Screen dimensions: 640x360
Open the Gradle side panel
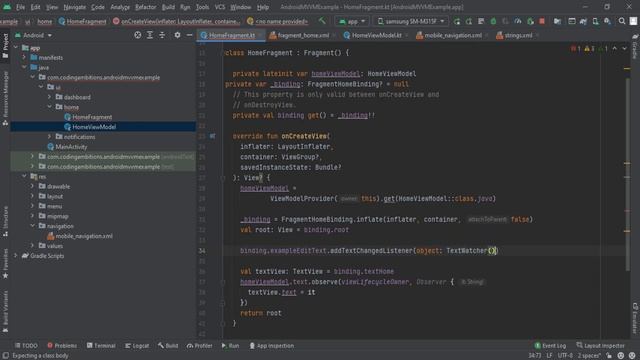[635, 46]
